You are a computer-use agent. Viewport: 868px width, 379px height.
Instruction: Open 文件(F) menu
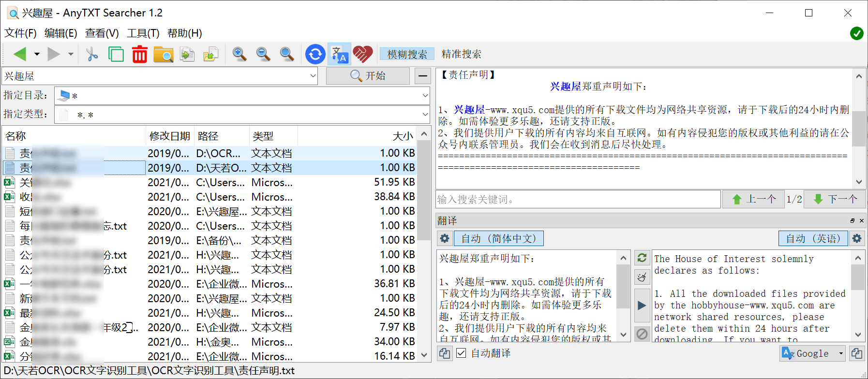point(21,33)
